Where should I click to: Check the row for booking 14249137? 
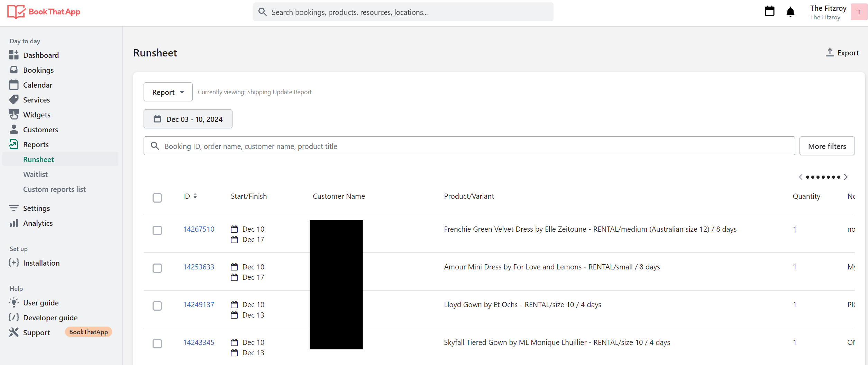tap(157, 306)
